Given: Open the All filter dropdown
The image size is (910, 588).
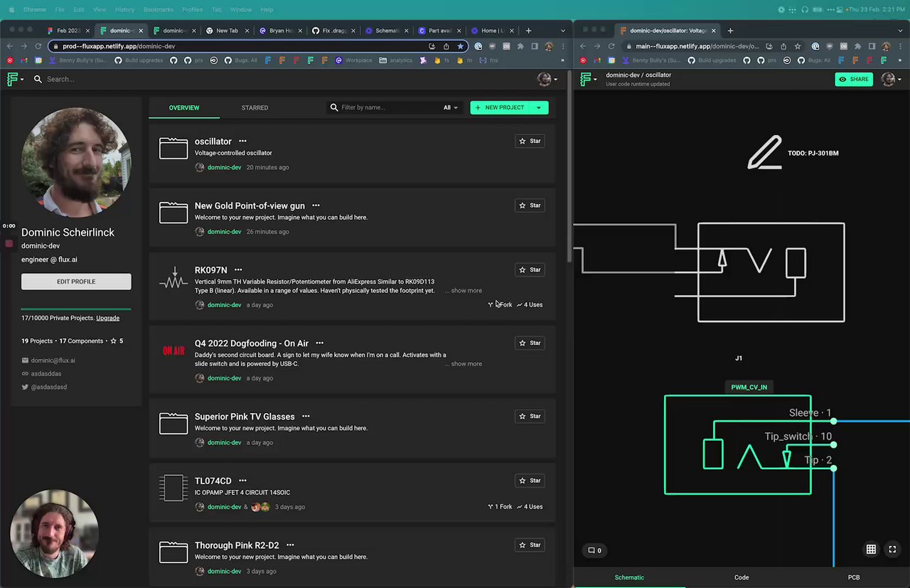Looking at the screenshot, I should [x=450, y=107].
